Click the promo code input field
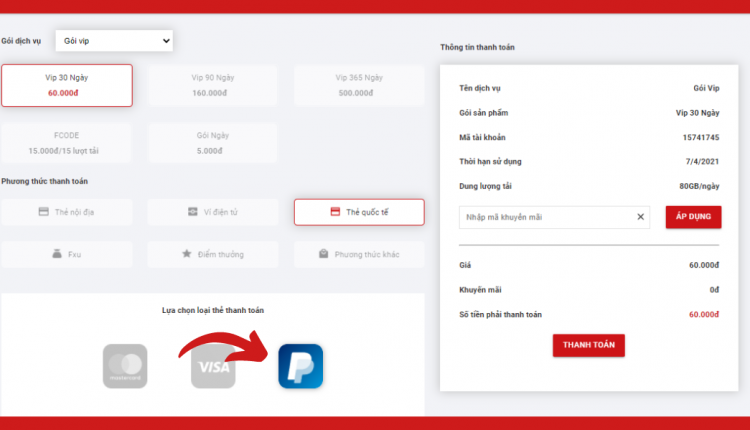This screenshot has height=430, width=750. click(x=554, y=217)
